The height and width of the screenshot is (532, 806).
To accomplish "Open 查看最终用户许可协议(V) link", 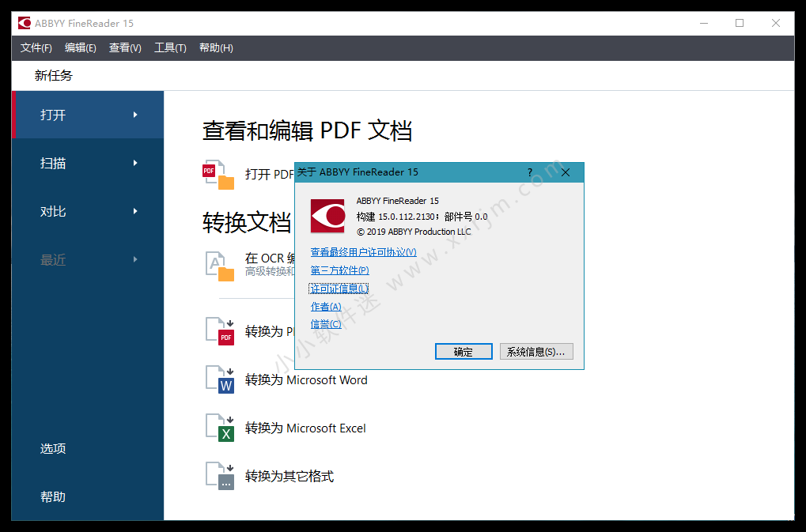I will (x=363, y=252).
